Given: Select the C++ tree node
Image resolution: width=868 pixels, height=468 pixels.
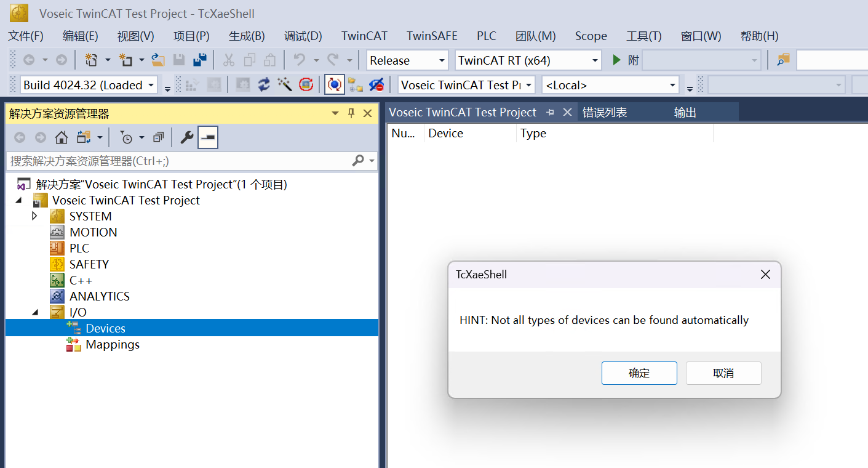Looking at the screenshot, I should [x=81, y=280].
